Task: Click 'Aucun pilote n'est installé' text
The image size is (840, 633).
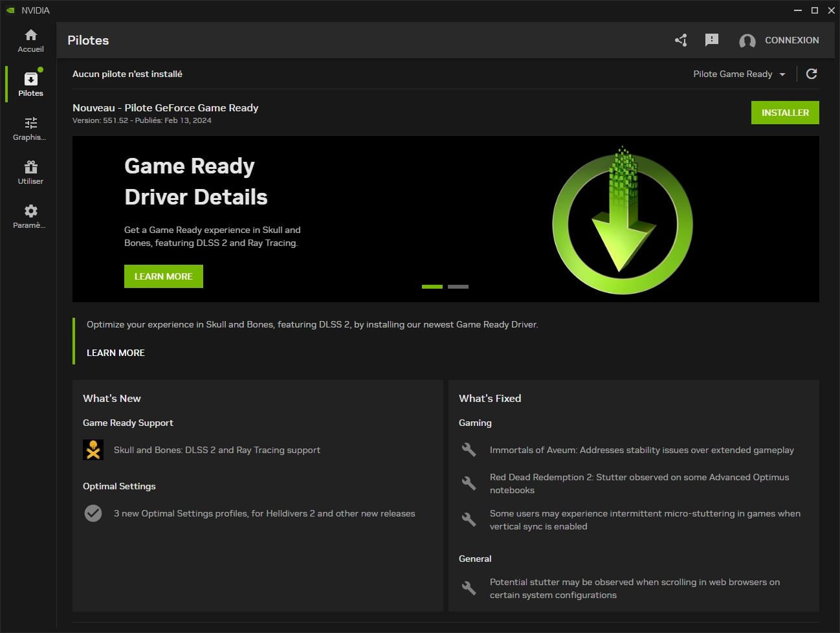Action: [127, 74]
